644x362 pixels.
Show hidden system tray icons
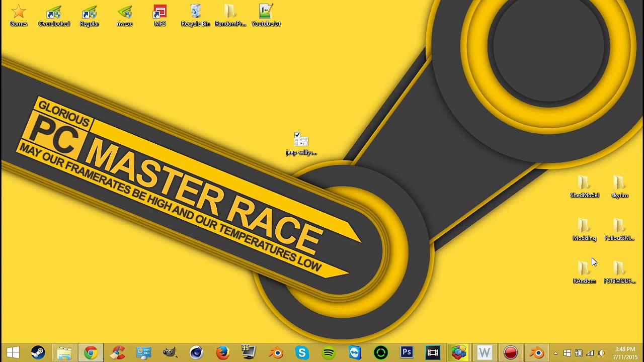(x=555, y=353)
